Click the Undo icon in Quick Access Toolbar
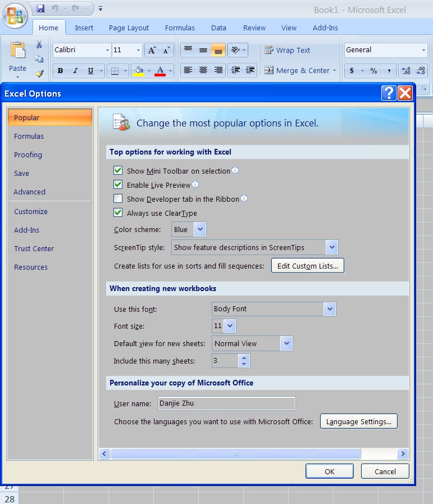 (55, 8)
